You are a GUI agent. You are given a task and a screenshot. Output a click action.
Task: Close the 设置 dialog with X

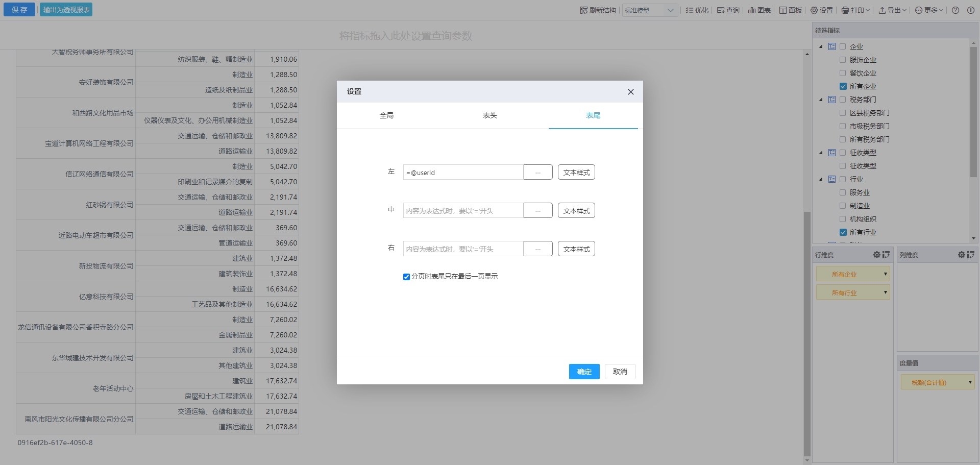(x=630, y=92)
